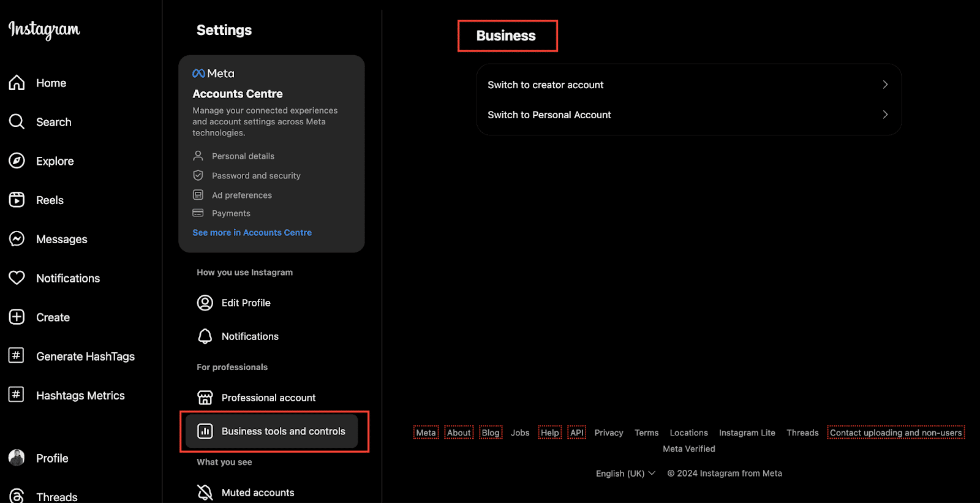Click the 2024 Instagram from Meta text
The height and width of the screenshot is (503, 980).
tap(725, 473)
